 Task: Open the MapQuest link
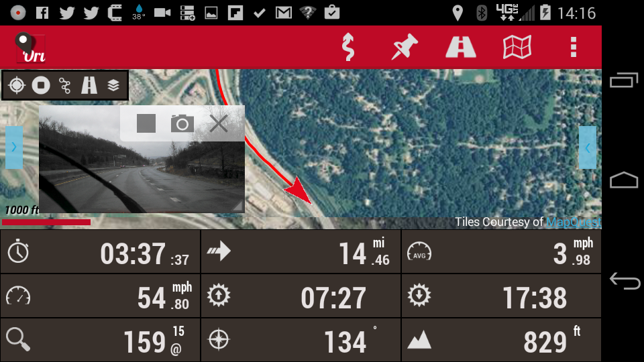574,222
